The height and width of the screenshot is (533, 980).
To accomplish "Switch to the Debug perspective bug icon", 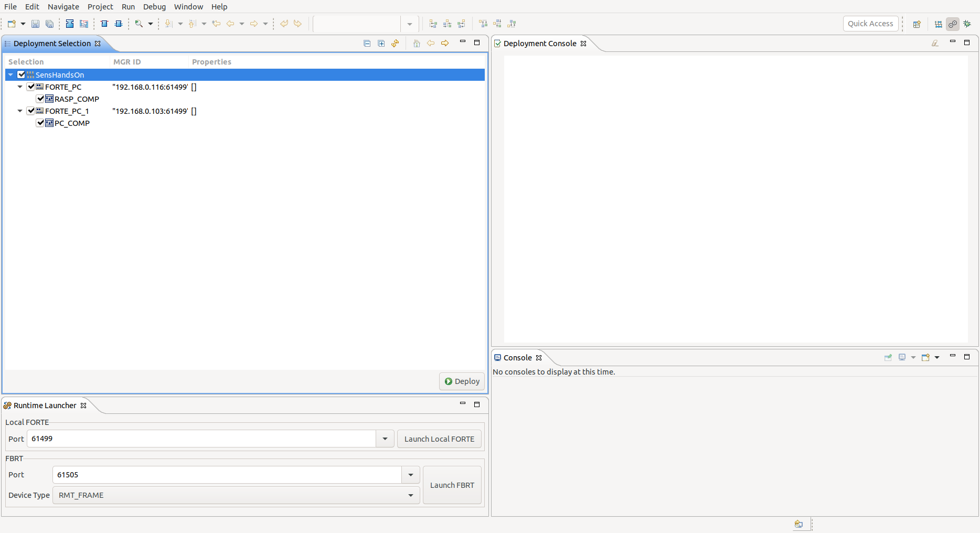I will click(x=967, y=24).
